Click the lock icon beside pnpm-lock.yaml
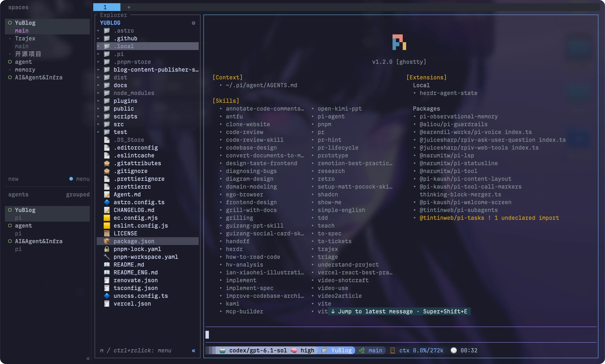Image resolution: width=605 pixels, height=364 pixels. click(107, 249)
